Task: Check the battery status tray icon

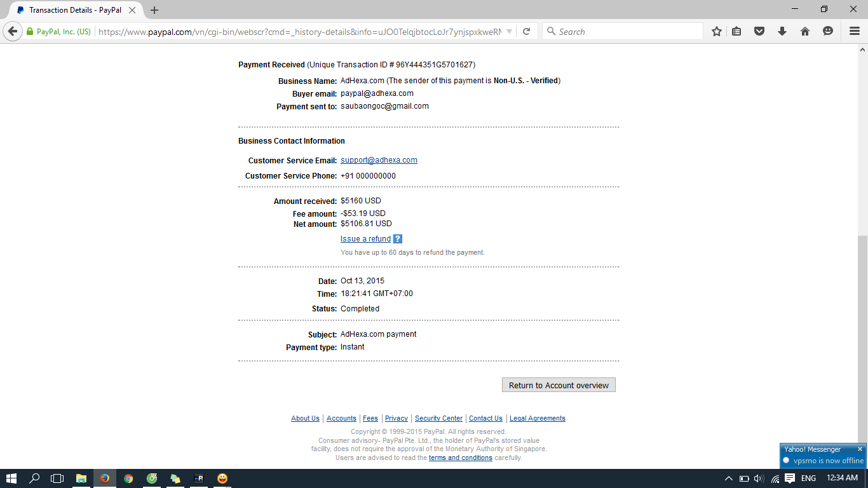Action: [x=744, y=478]
